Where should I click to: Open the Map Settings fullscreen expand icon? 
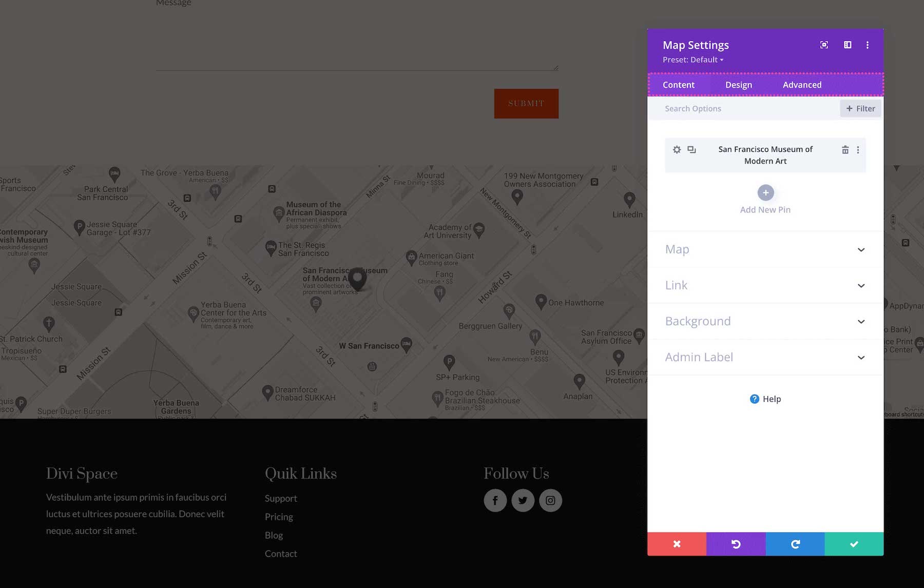[823, 45]
